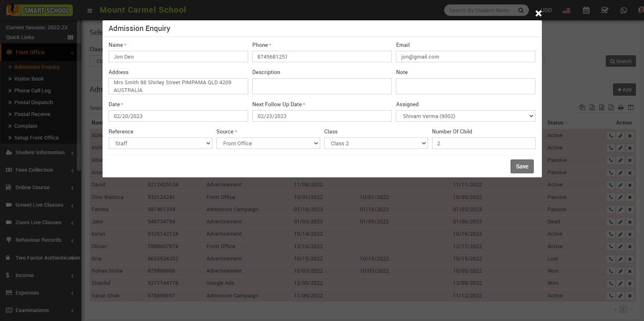Viewport: 644px width, 321px height.
Task: Click the Next Follow Up Date field
Action: 321,116
